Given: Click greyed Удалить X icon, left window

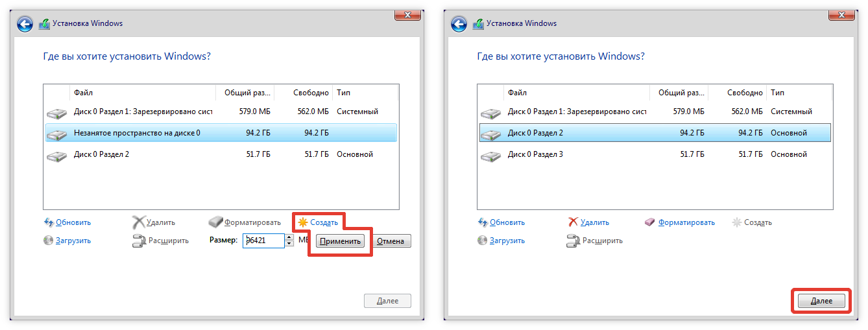Looking at the screenshot, I should tap(138, 222).
